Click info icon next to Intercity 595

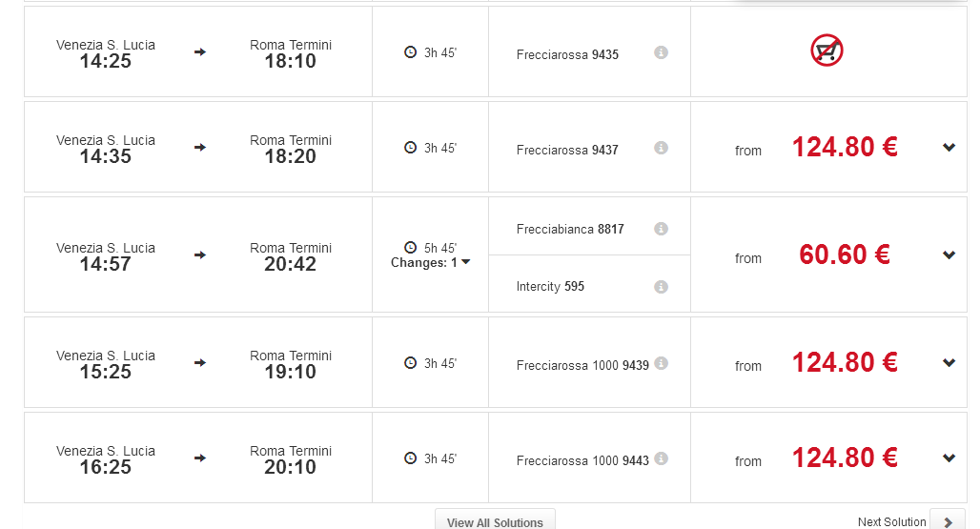point(661,287)
